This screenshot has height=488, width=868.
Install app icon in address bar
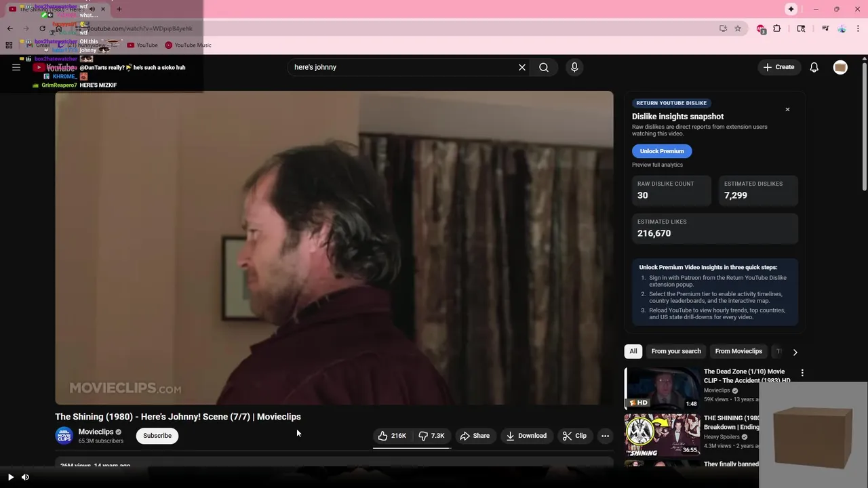tap(723, 28)
